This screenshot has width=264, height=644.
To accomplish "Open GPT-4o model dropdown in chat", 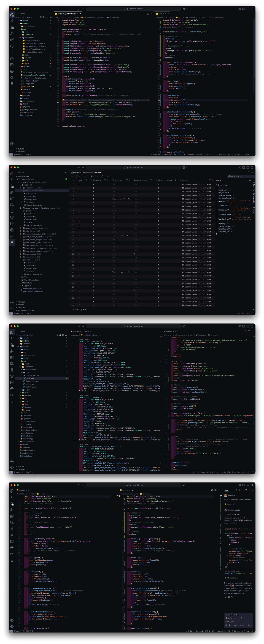I will pos(243,625).
